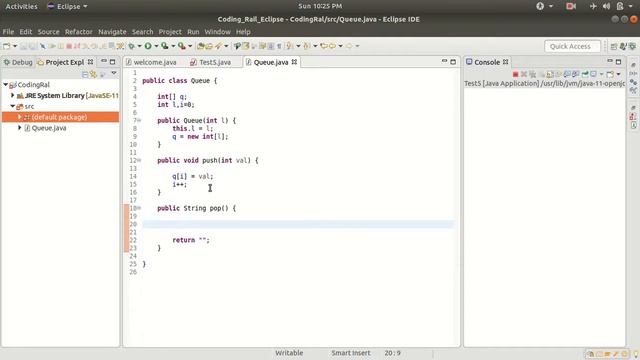Image resolution: width=640 pixels, height=360 pixels.
Task: Fold the push method at line 12
Action: tap(139, 160)
